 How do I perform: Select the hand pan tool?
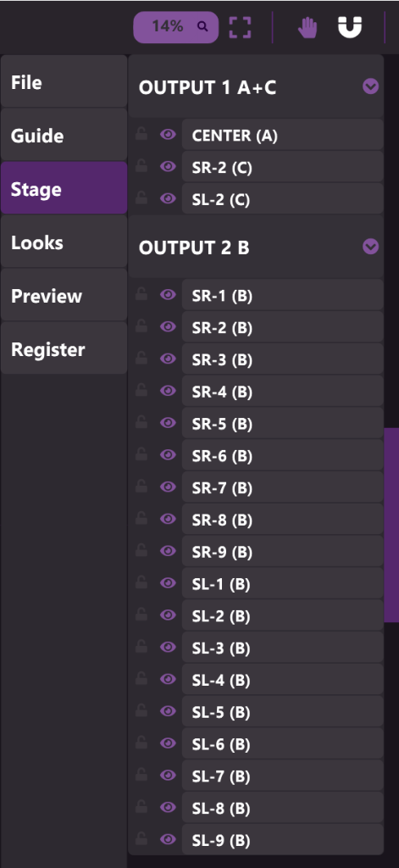tap(308, 27)
